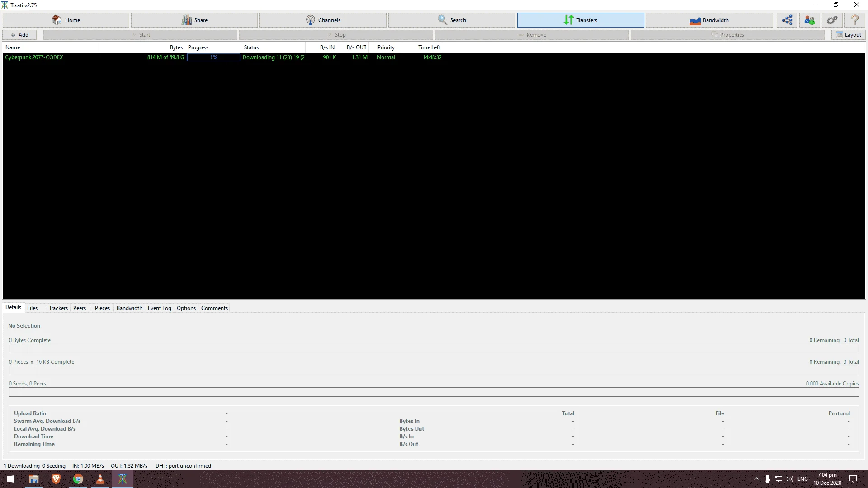This screenshot has width=868, height=488.
Task: Open the Windows notification center icon
Action: point(853,479)
